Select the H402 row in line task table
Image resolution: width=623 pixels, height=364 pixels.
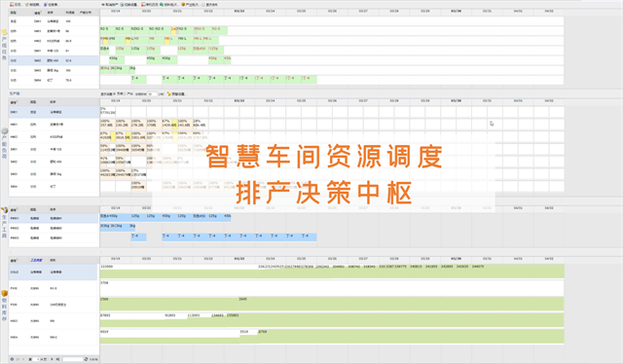tap(55, 41)
